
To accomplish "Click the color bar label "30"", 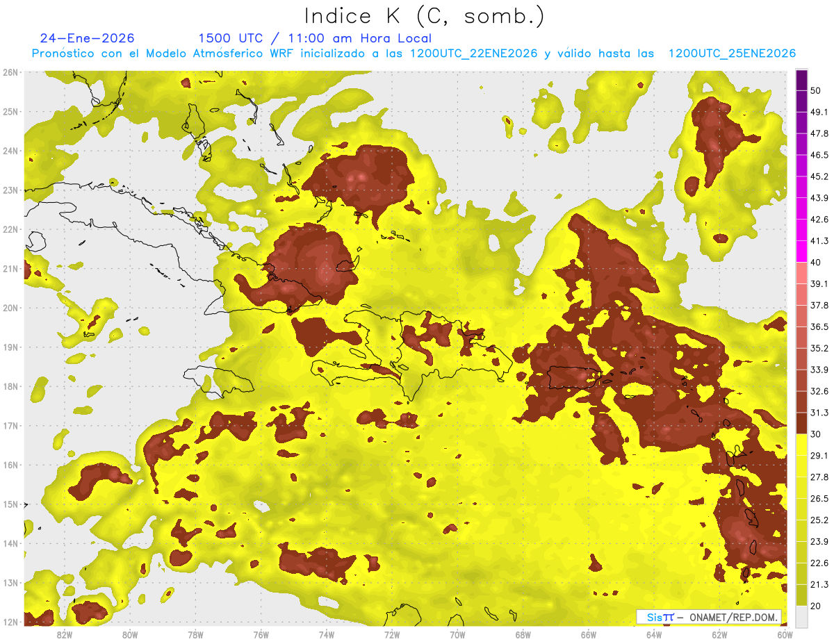I will click(x=815, y=434).
